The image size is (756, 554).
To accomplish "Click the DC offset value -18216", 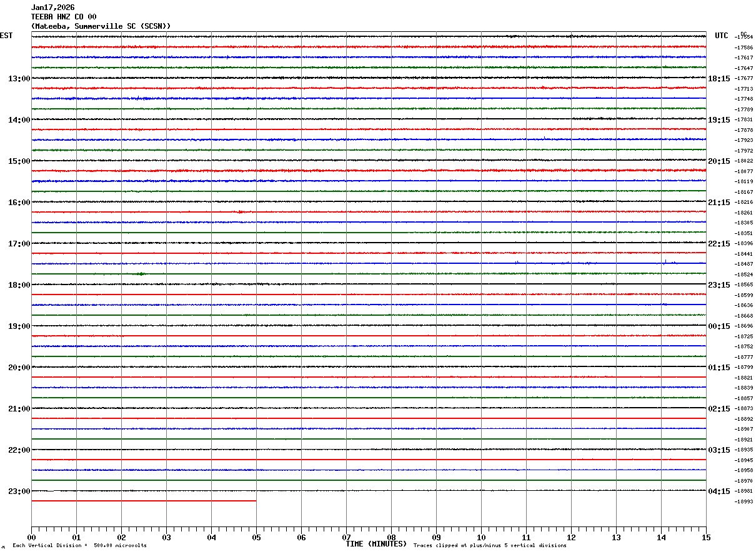I will [x=744, y=203].
